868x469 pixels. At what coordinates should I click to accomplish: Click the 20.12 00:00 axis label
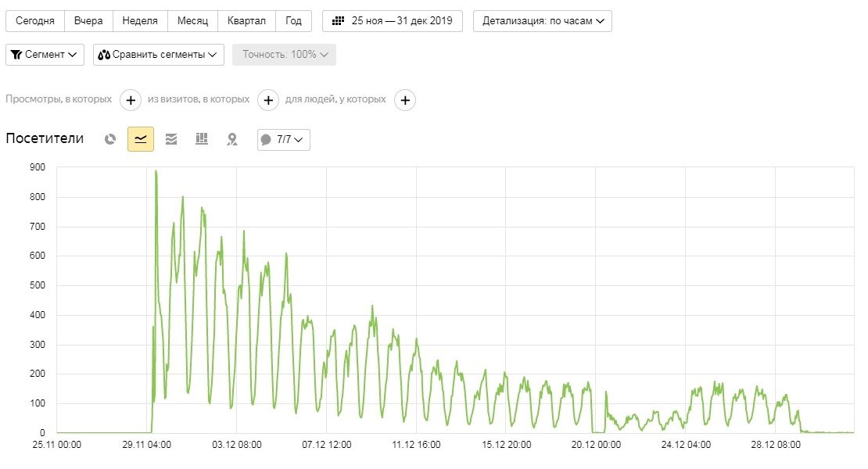596,445
